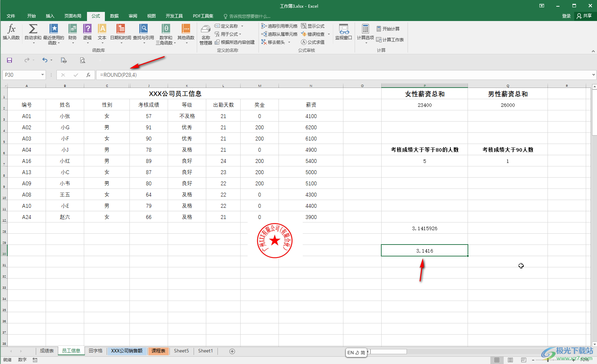Screen dimensions: 597x364
Task: Click Calculate Now (开始计算)
Action: click(x=388, y=29)
